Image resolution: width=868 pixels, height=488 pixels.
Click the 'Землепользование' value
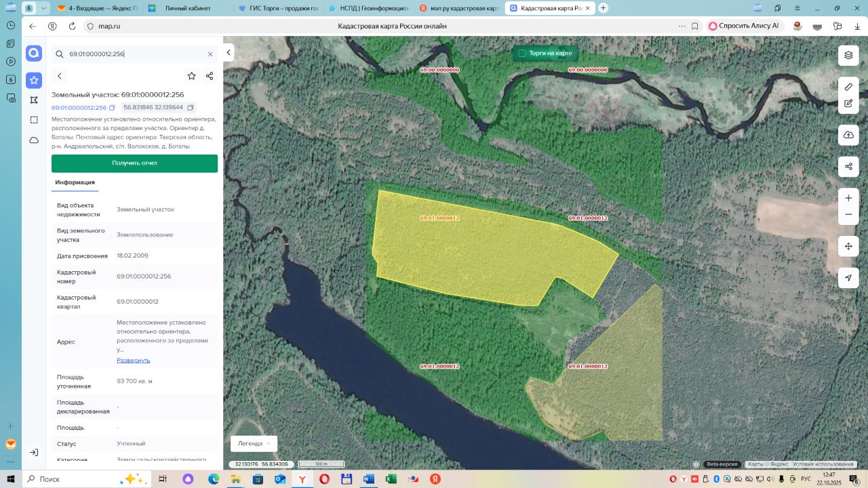pyautogui.click(x=145, y=235)
